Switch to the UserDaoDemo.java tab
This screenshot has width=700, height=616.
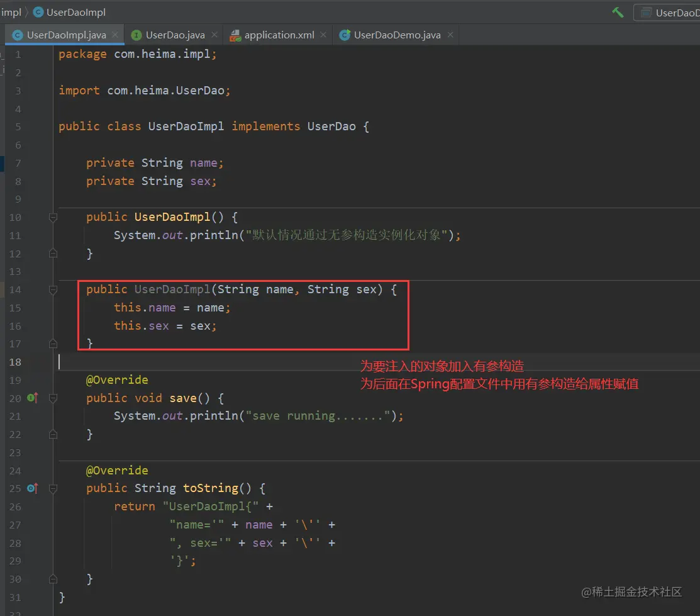[x=397, y=35]
